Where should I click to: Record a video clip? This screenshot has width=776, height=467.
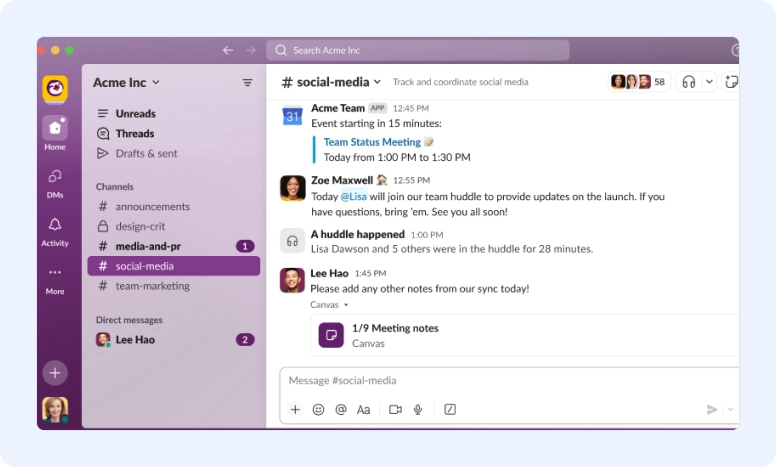[x=395, y=409]
